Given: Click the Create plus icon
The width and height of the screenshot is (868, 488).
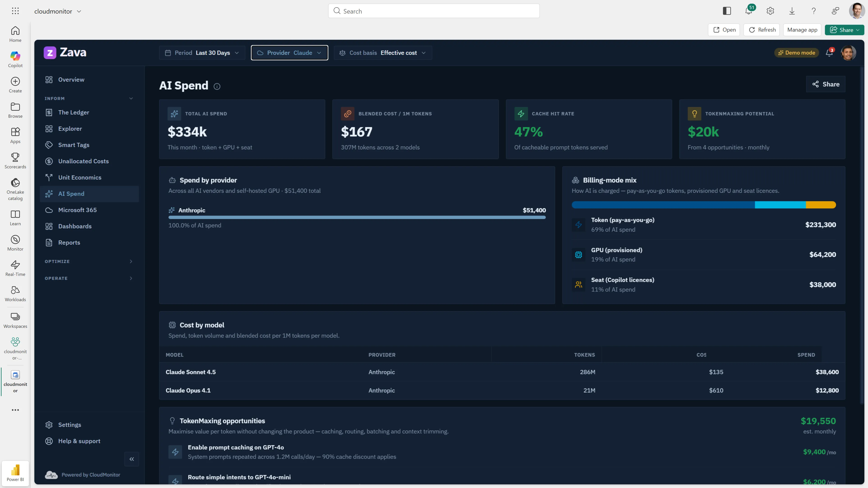Looking at the screenshot, I should [15, 82].
